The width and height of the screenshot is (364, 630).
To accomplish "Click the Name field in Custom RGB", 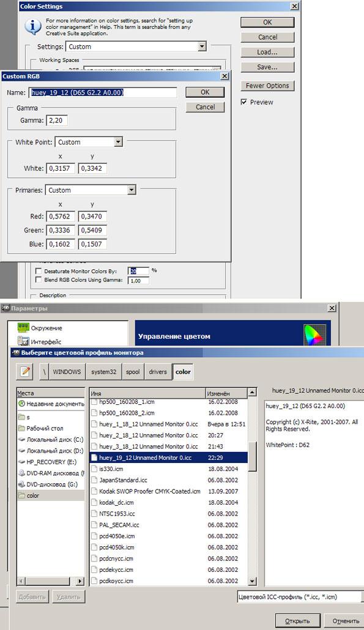I will click(x=103, y=92).
